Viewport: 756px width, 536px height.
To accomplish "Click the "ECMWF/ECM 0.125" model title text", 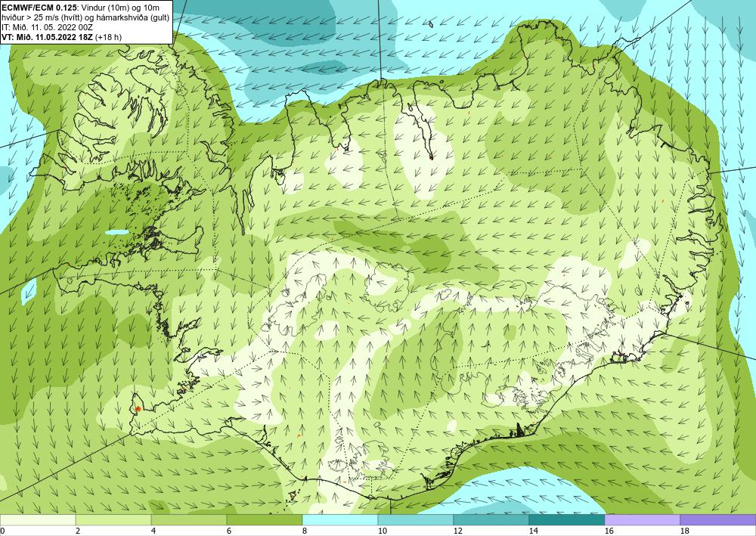I will click(x=38, y=8).
